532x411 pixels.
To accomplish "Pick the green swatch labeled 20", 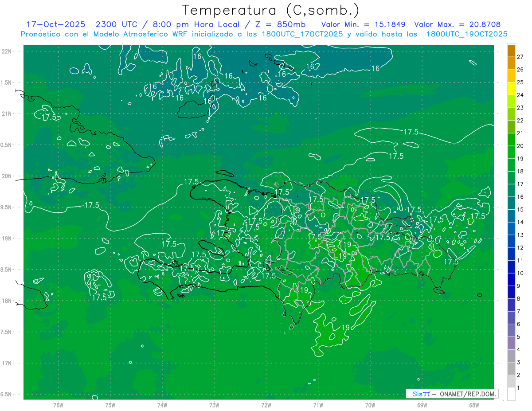I will 511,140.
